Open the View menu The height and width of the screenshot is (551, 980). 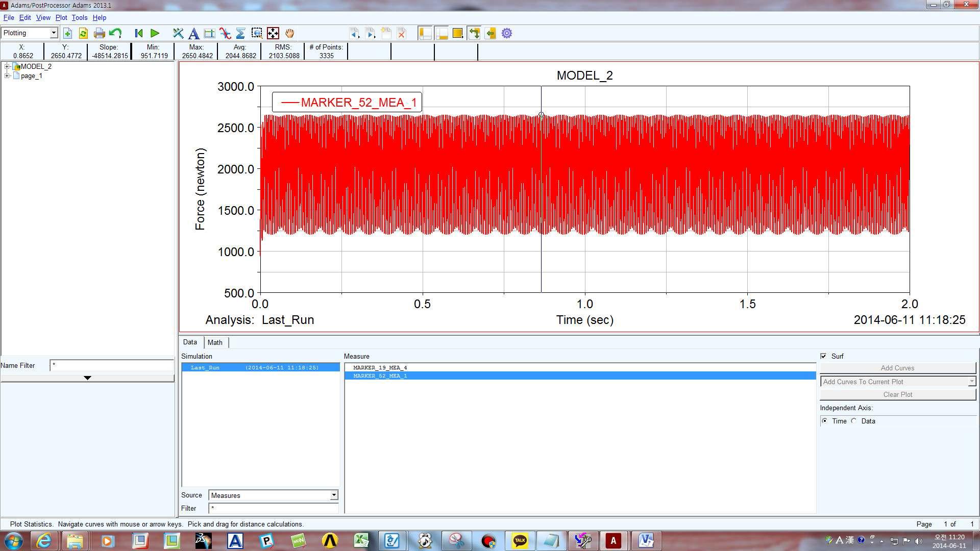[x=43, y=17]
